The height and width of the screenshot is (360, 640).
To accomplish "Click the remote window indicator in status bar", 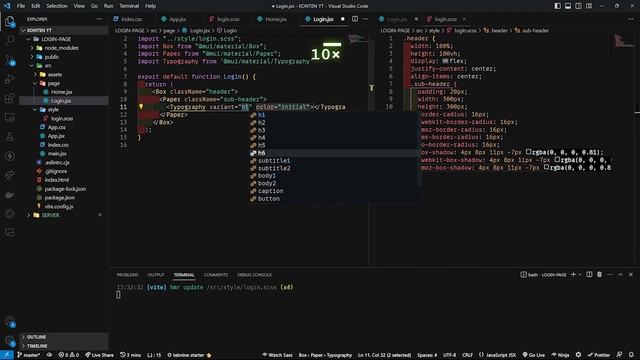I will 7,355.
